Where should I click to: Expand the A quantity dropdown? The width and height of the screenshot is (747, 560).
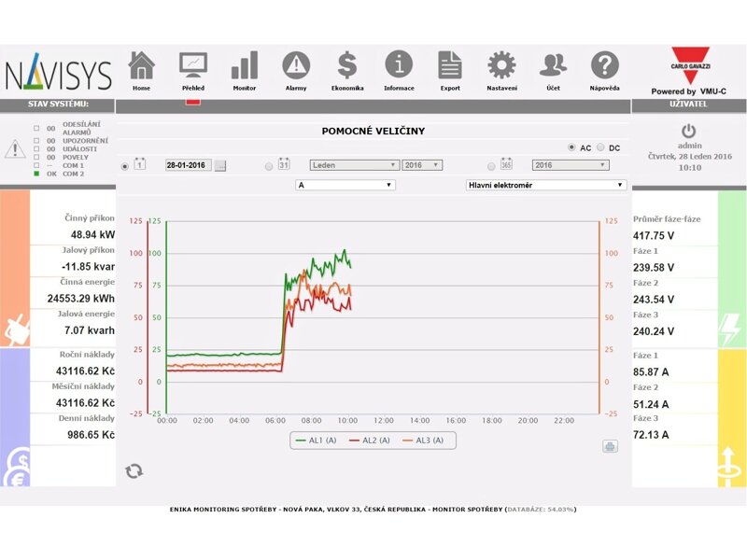click(345, 185)
